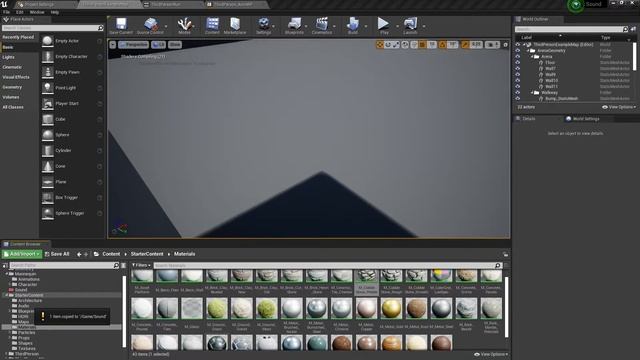Click the Content breadcrumb path
The image size is (640, 360).
[x=111, y=254]
